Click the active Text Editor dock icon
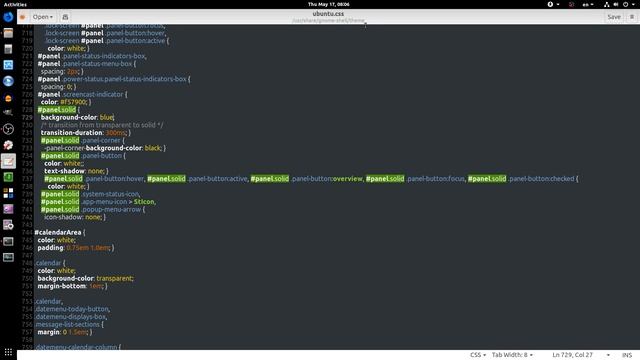This screenshot has height=360, width=640. coord(8,161)
